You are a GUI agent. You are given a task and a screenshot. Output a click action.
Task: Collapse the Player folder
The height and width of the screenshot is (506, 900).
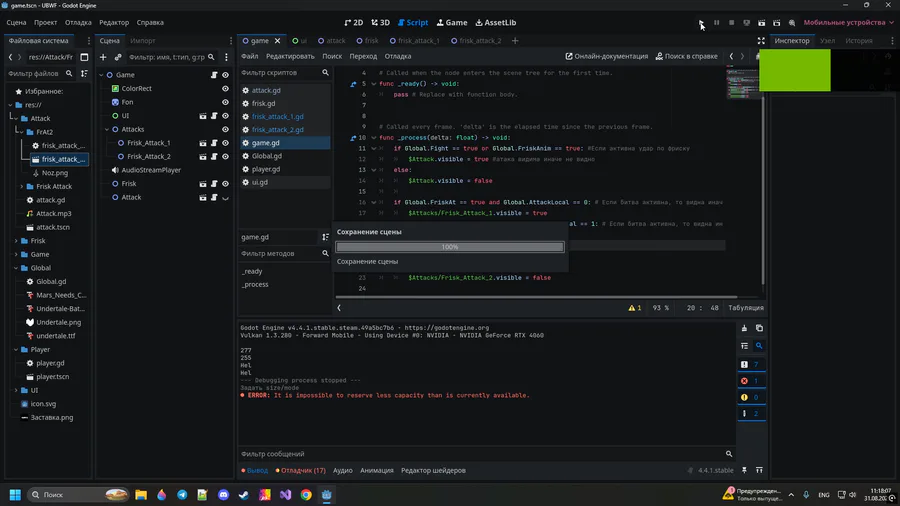tap(16, 349)
